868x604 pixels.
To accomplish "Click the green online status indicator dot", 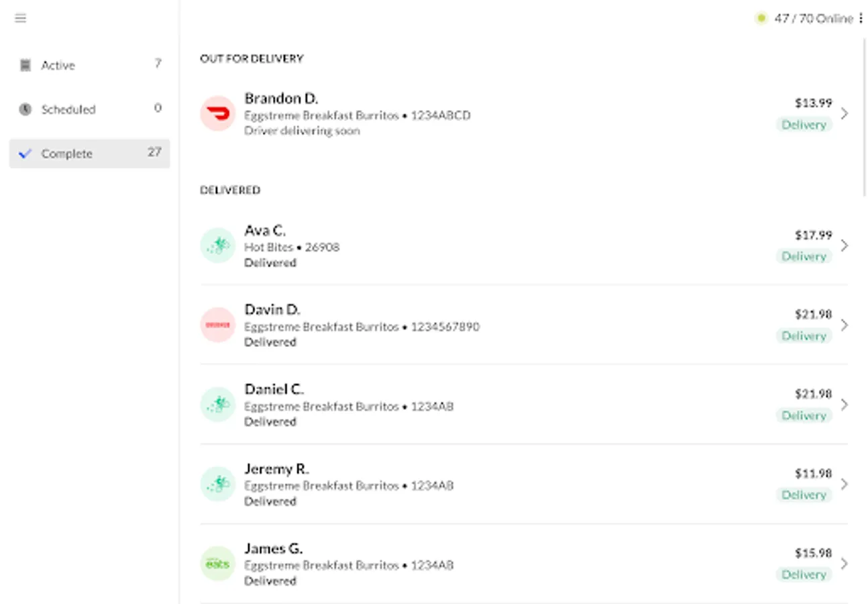I will (761, 19).
